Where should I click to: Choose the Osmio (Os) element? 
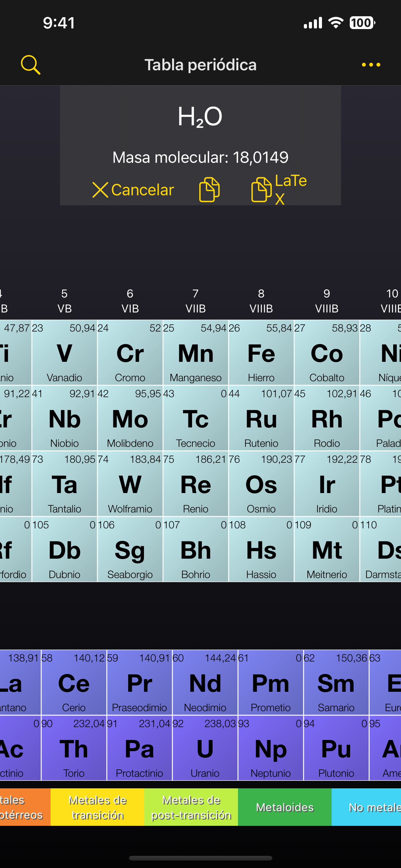pos(261,484)
